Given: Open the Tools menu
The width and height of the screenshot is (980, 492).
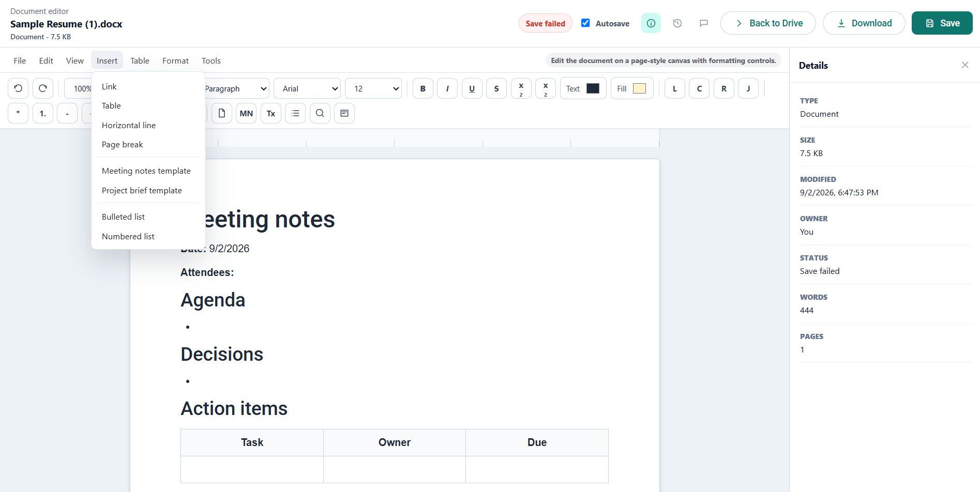Looking at the screenshot, I should [211, 60].
